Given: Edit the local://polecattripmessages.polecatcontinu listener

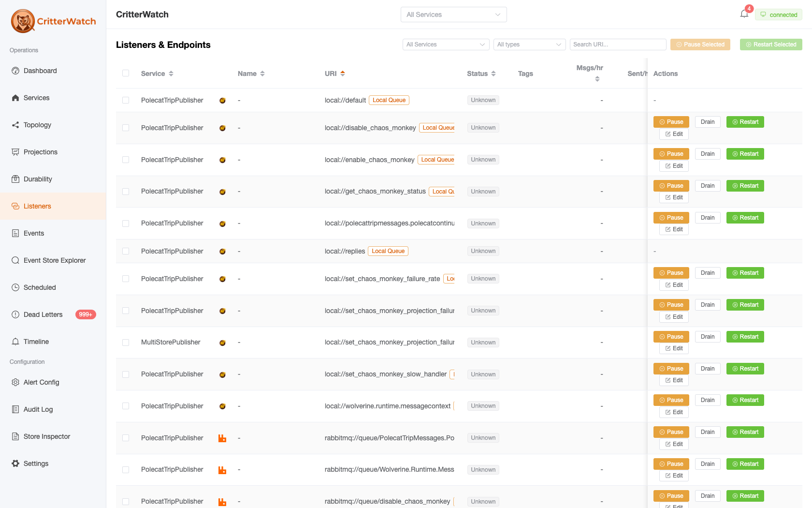Looking at the screenshot, I should click(x=674, y=229).
